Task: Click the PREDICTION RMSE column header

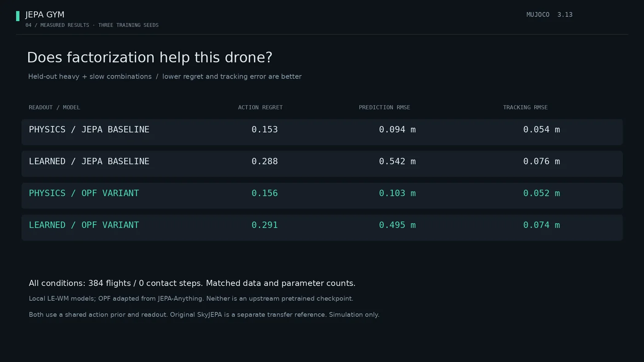Action: (x=385, y=107)
